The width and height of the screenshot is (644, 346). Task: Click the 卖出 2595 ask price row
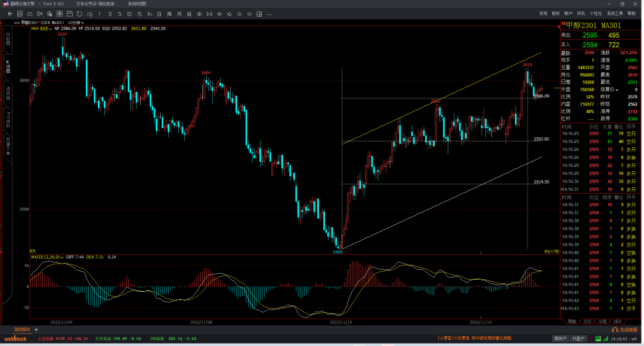[600, 35]
